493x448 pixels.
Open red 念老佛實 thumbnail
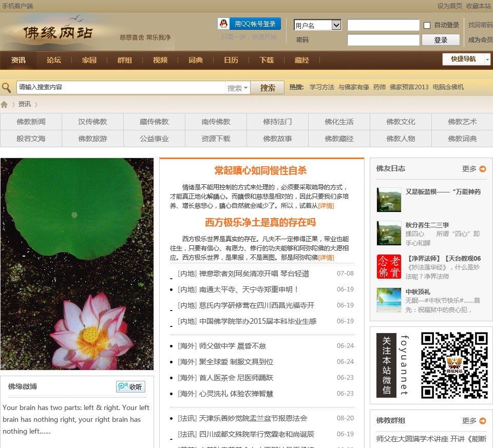[x=389, y=267]
